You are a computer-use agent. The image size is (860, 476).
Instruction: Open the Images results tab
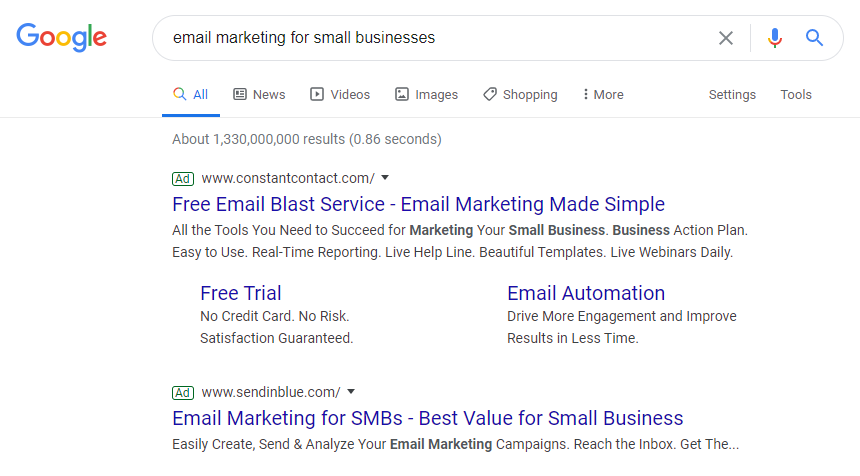(x=426, y=94)
